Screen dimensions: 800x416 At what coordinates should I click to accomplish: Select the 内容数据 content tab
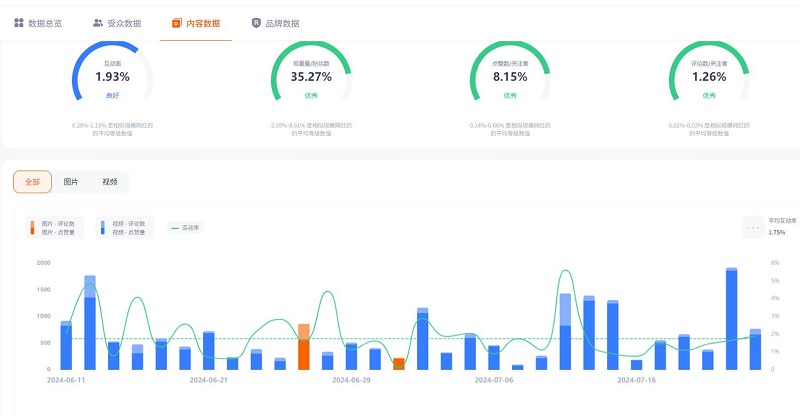[196, 22]
